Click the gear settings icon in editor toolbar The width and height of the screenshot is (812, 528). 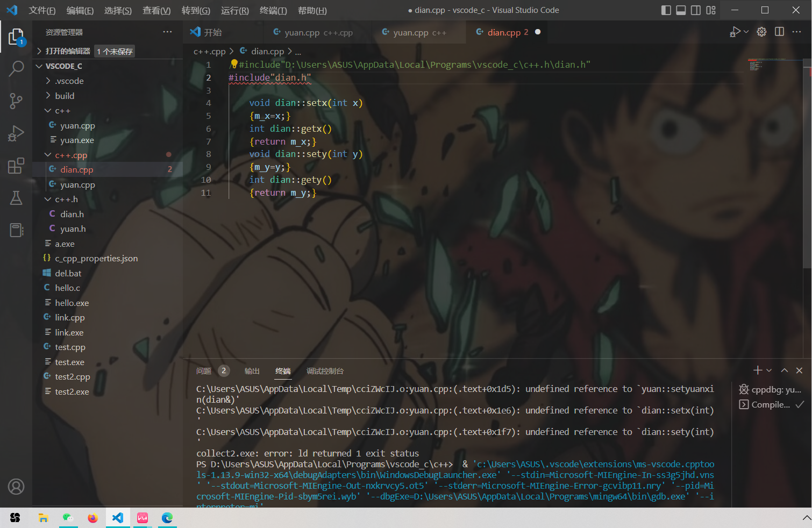coord(761,32)
